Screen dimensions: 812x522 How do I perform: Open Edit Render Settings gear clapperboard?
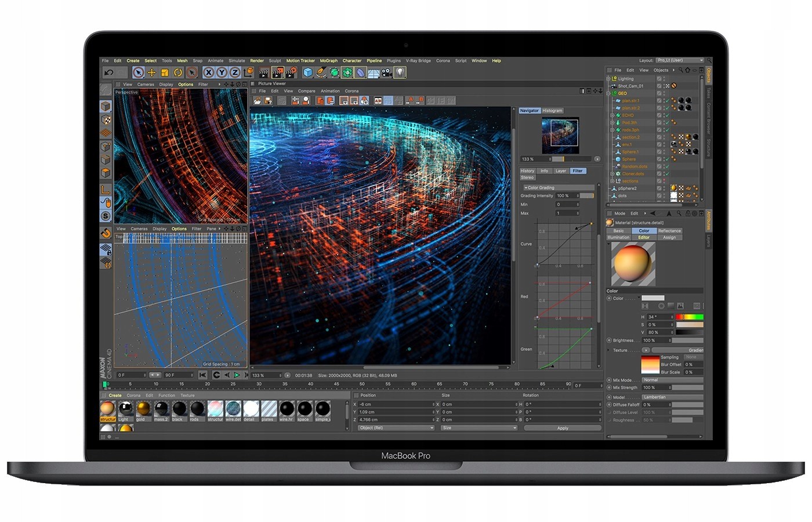[x=291, y=72]
